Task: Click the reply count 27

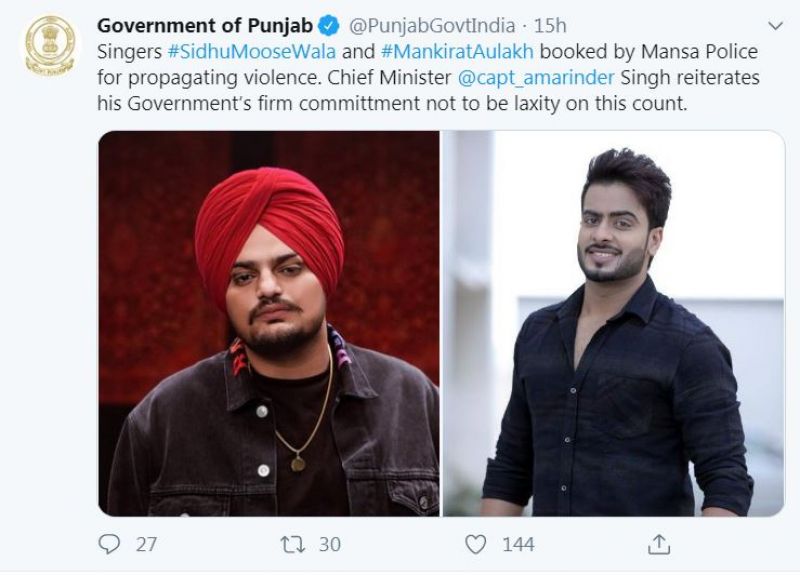Action: tap(146, 544)
